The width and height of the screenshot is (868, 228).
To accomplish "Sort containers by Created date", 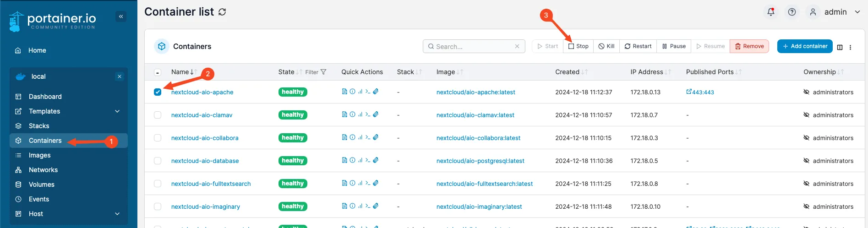I will [x=571, y=72].
